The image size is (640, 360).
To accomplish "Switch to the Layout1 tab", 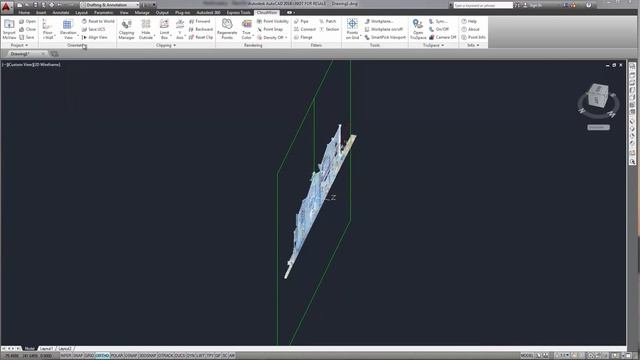I will click(x=46, y=349).
